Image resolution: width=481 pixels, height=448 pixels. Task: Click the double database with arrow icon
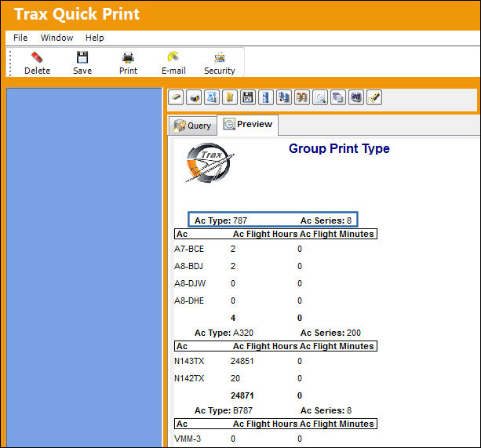click(284, 97)
